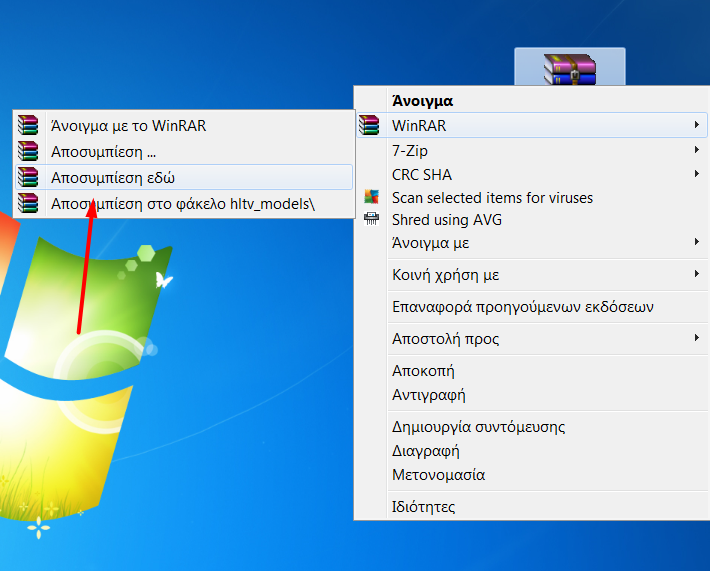Choose 'Μετονομασία' to rename archive
This screenshot has height=571, width=710.
click(x=532, y=475)
